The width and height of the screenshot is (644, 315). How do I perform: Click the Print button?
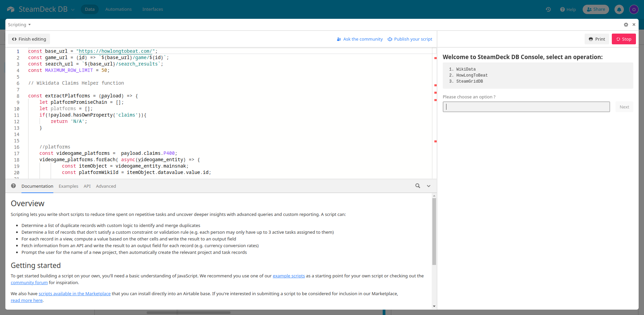tap(597, 39)
